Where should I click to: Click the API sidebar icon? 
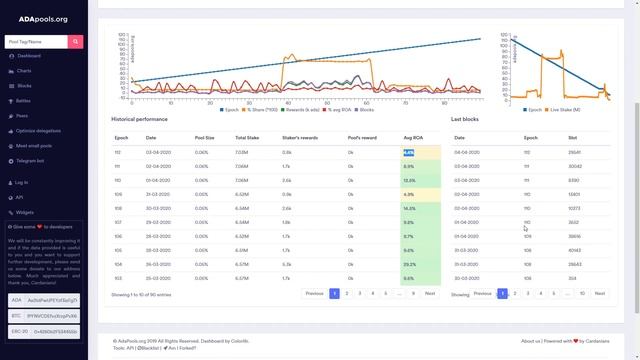(11, 198)
